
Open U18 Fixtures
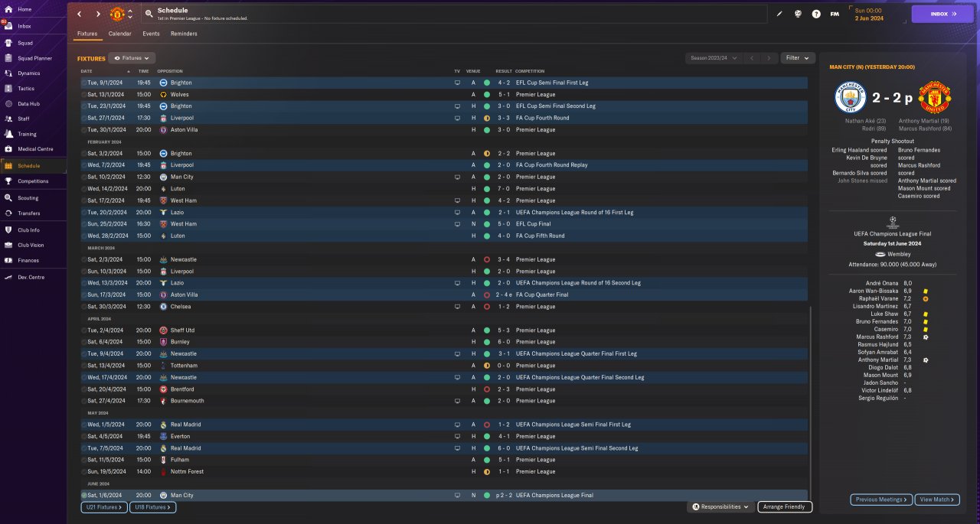[x=153, y=507]
